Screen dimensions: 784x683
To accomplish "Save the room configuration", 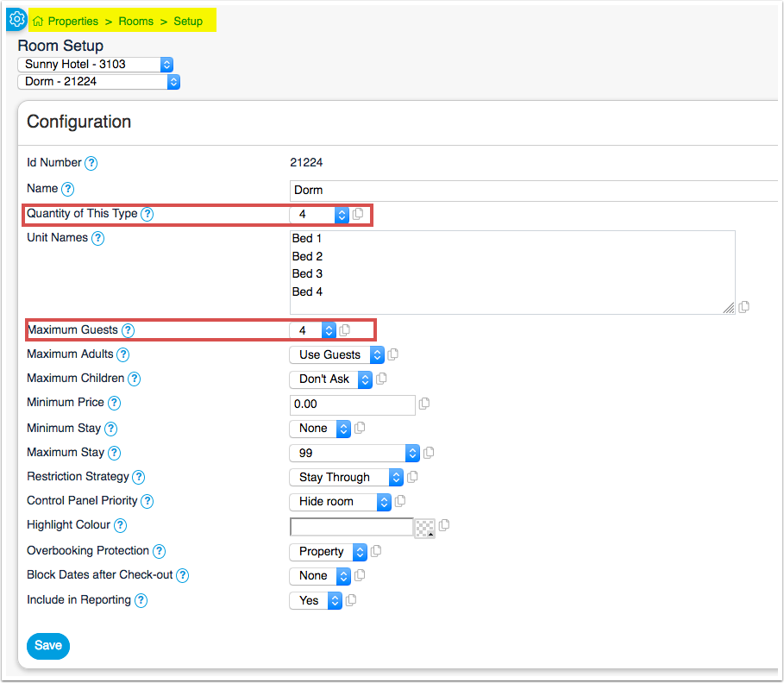I will (48, 646).
